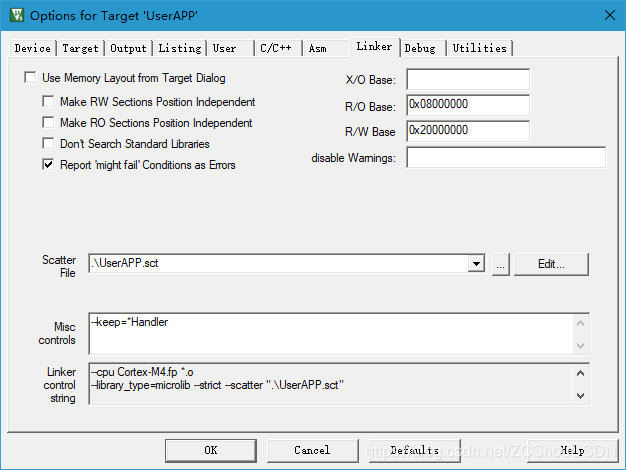Confirm settings with the OK button

211,451
